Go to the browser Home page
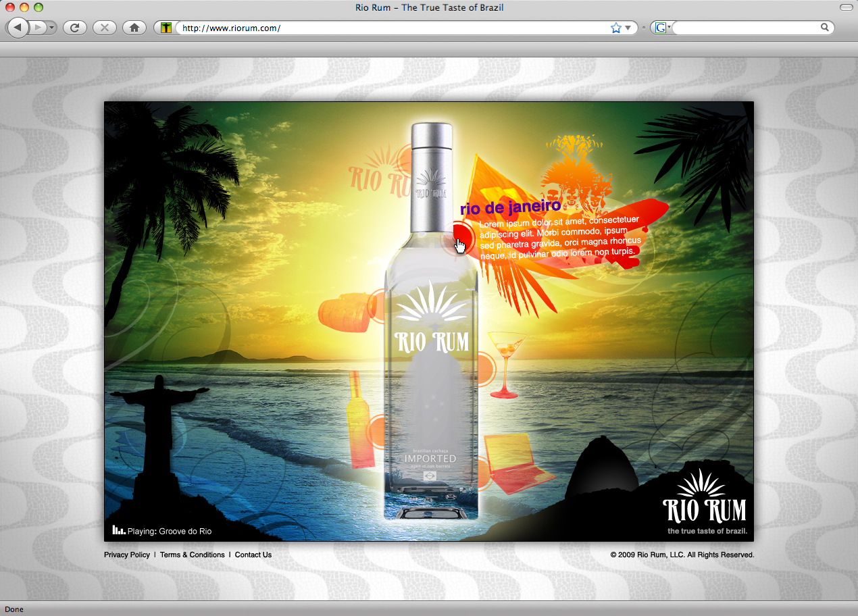Screen dimensions: 858x616 click(134, 28)
